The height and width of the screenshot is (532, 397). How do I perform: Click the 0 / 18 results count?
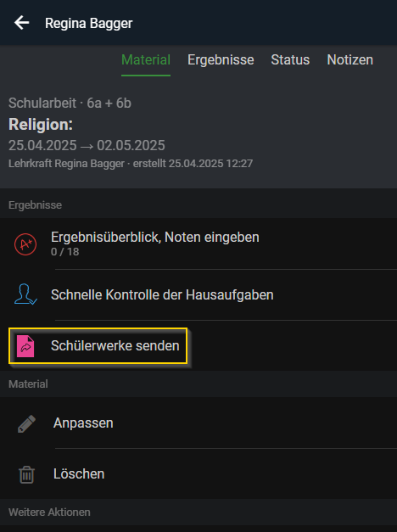tap(64, 252)
